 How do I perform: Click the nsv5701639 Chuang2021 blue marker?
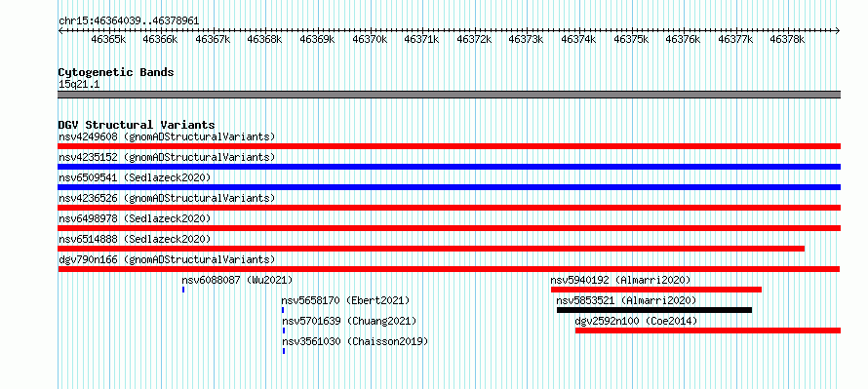tap(284, 331)
